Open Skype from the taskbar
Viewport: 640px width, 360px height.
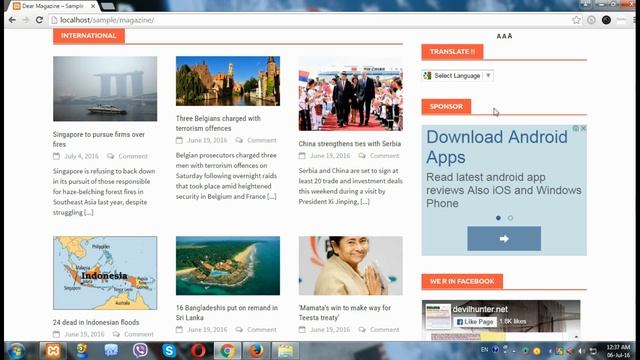tap(169, 351)
